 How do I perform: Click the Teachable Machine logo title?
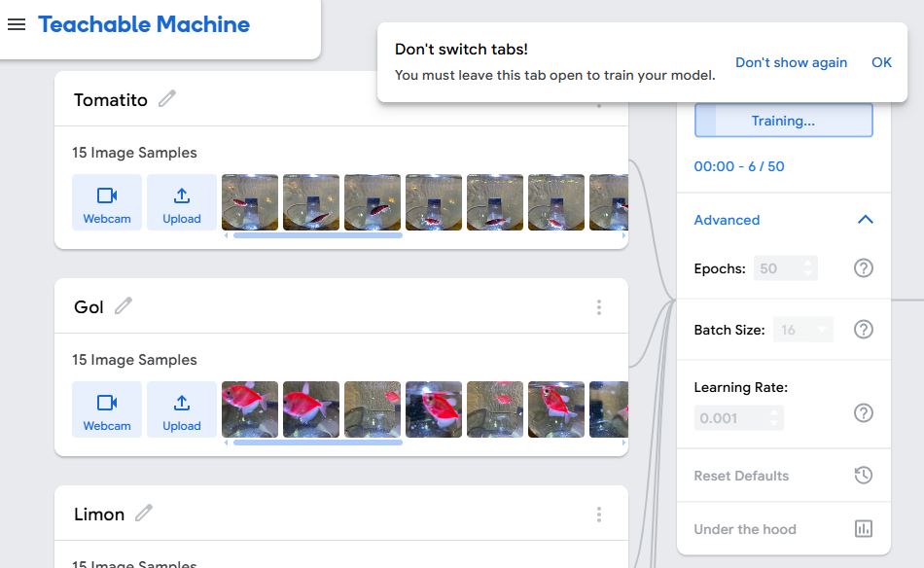[x=144, y=24]
